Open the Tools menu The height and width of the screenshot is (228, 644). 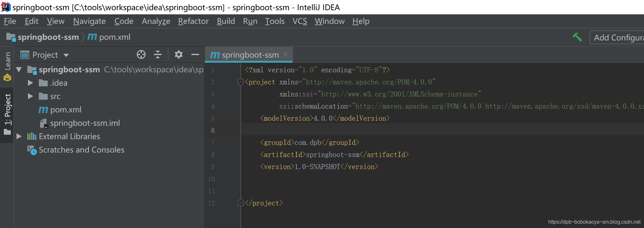275,21
